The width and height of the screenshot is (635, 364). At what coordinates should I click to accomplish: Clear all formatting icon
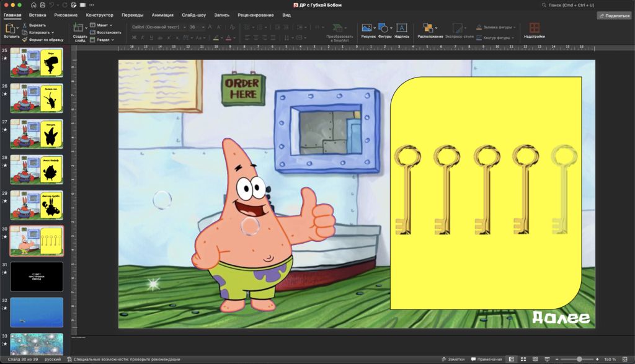point(232,27)
